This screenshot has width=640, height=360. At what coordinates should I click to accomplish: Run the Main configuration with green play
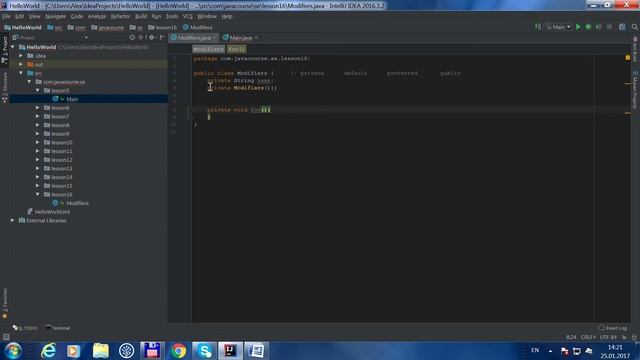tap(578, 27)
